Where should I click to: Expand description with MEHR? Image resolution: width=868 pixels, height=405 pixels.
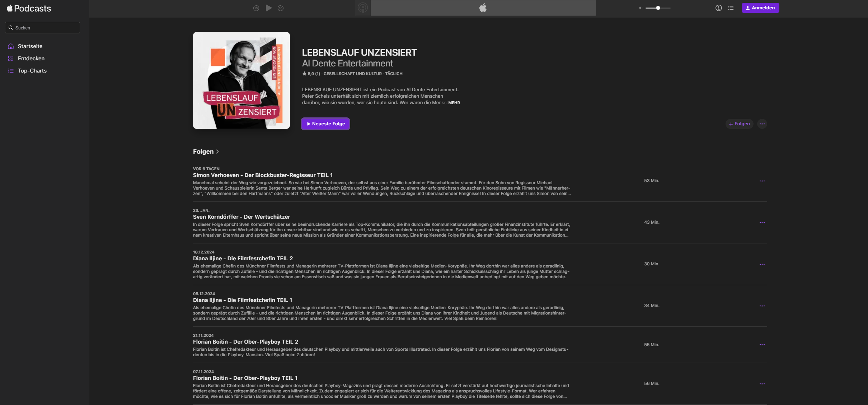click(x=454, y=103)
